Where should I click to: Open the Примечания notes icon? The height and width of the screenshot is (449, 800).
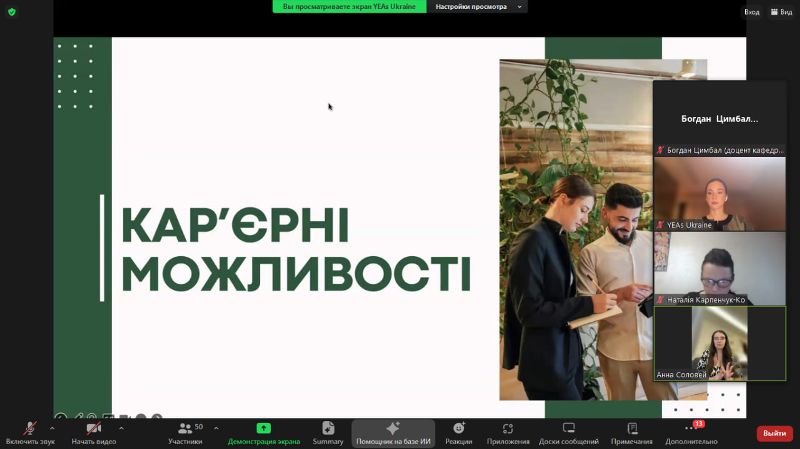click(x=632, y=428)
